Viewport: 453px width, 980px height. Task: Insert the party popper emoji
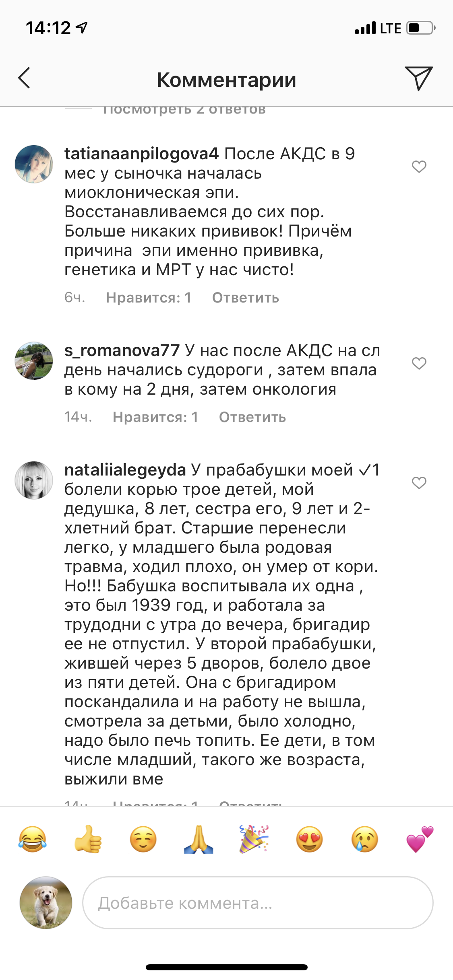pos(254,840)
